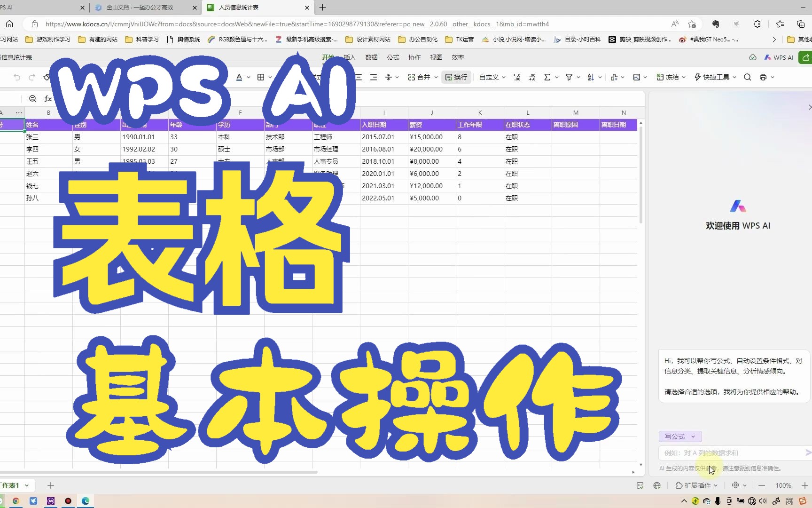The image size is (812, 508).
Task: Click the cloud sync status icon
Action: (x=753, y=57)
